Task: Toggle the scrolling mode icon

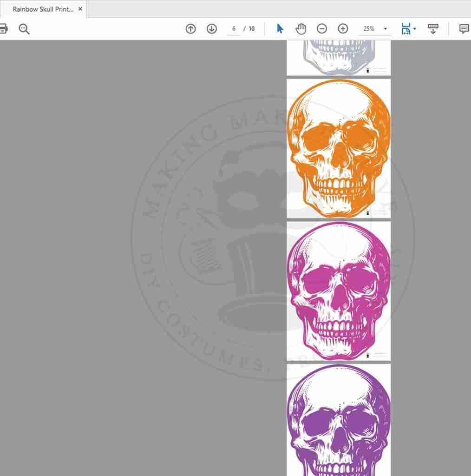Action: pyautogui.click(x=433, y=29)
